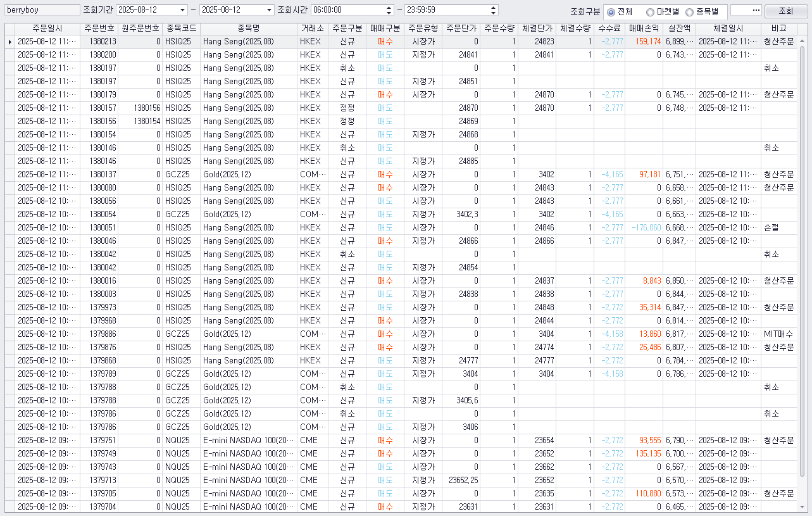Click the 종목코드 column header
The height and width of the screenshot is (516, 812).
(x=181, y=28)
